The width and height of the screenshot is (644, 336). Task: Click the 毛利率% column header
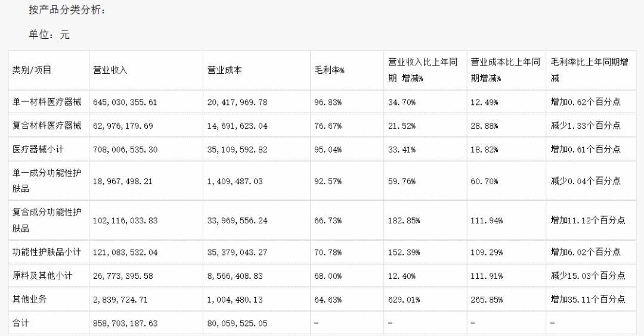[x=330, y=70]
